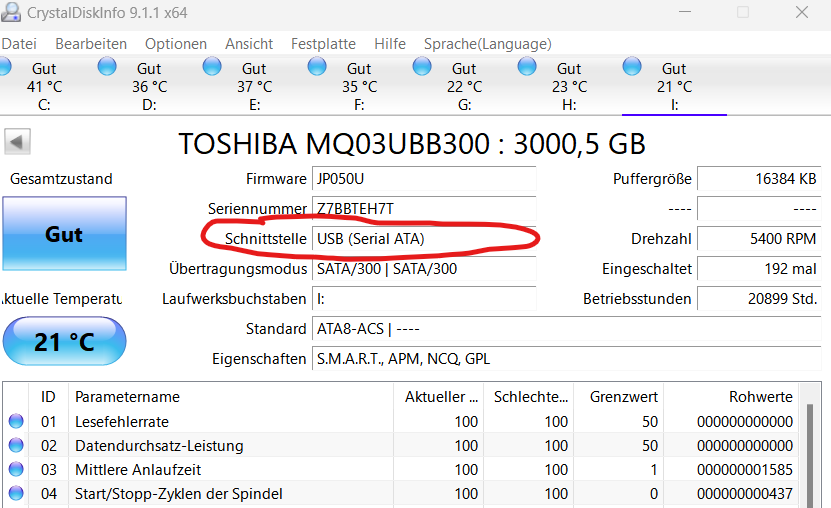This screenshot has height=508, width=831.
Task: Click the ID column header
Action: coord(48,396)
